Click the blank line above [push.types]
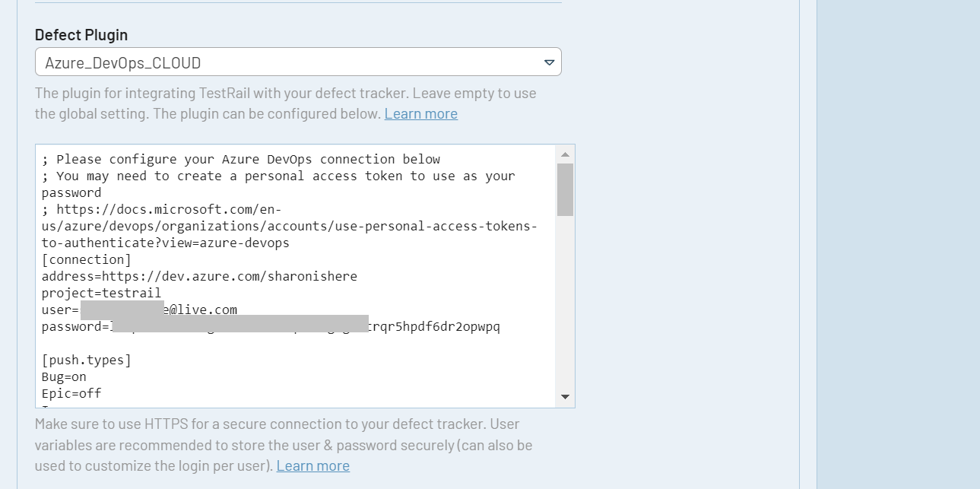The height and width of the screenshot is (489, 980). (228, 344)
